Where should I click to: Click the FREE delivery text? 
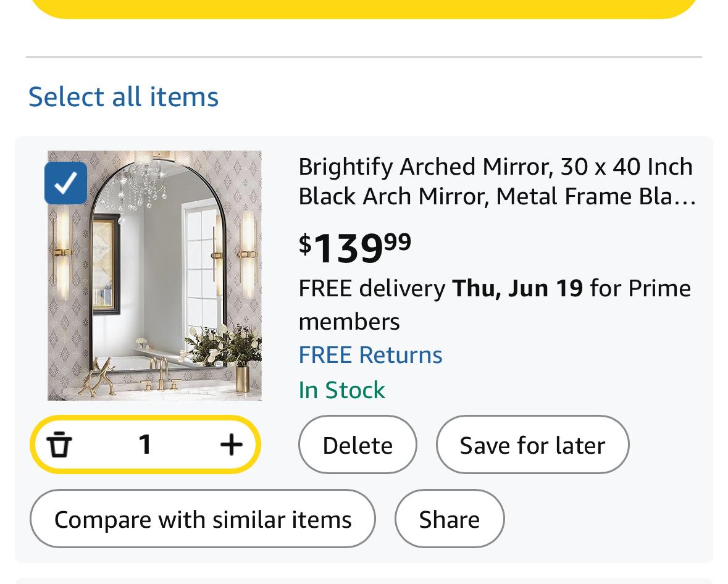click(x=372, y=288)
